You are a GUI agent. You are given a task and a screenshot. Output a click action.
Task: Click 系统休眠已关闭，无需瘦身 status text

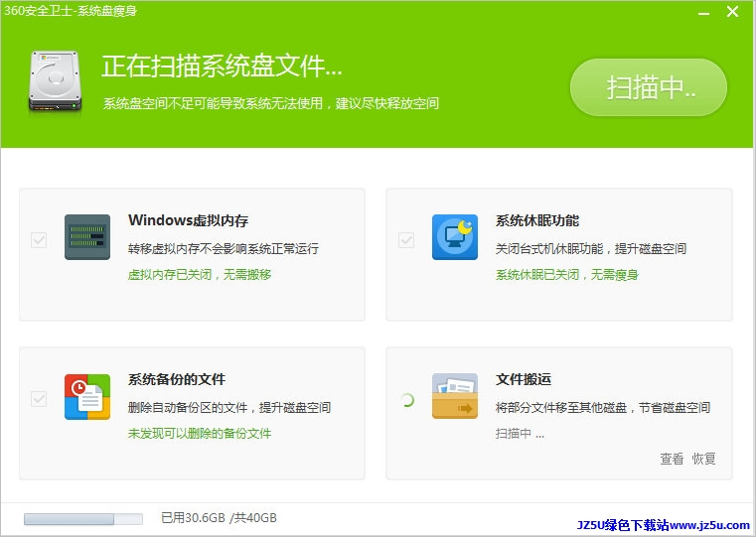click(x=567, y=275)
